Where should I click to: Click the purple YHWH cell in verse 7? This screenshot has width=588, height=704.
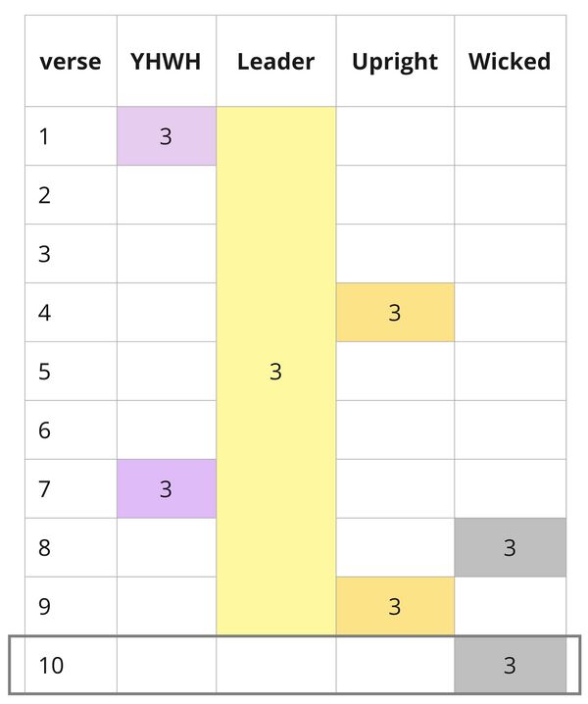coord(166,488)
